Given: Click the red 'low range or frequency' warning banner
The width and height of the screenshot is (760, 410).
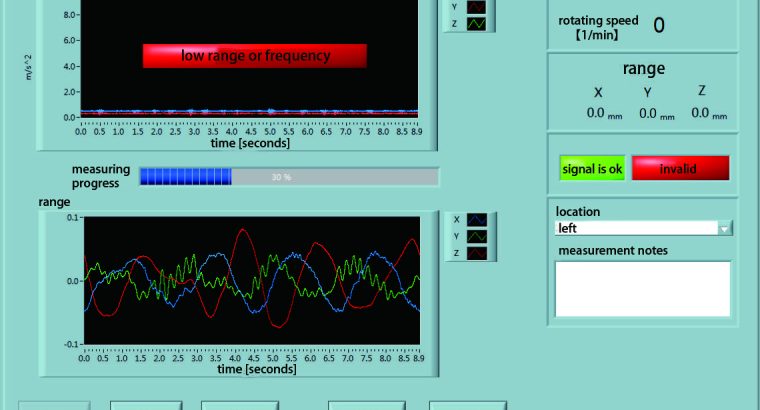Looking at the screenshot, I should coord(255,56).
